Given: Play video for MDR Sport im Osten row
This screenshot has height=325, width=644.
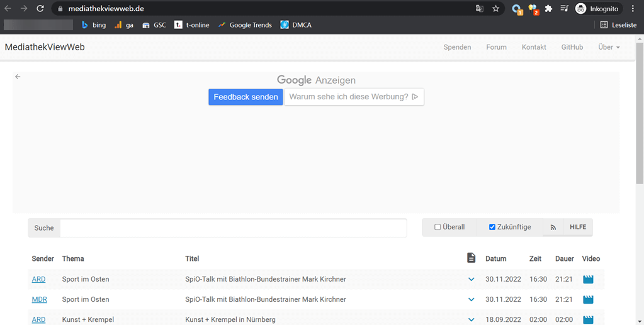Looking at the screenshot, I should [x=588, y=300].
